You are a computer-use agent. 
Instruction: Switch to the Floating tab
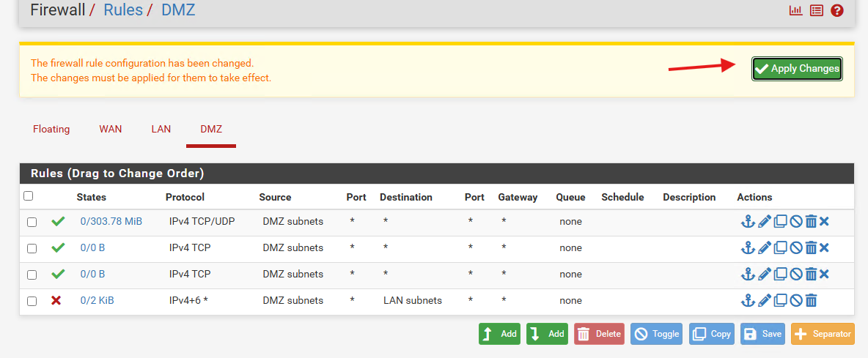coord(51,130)
